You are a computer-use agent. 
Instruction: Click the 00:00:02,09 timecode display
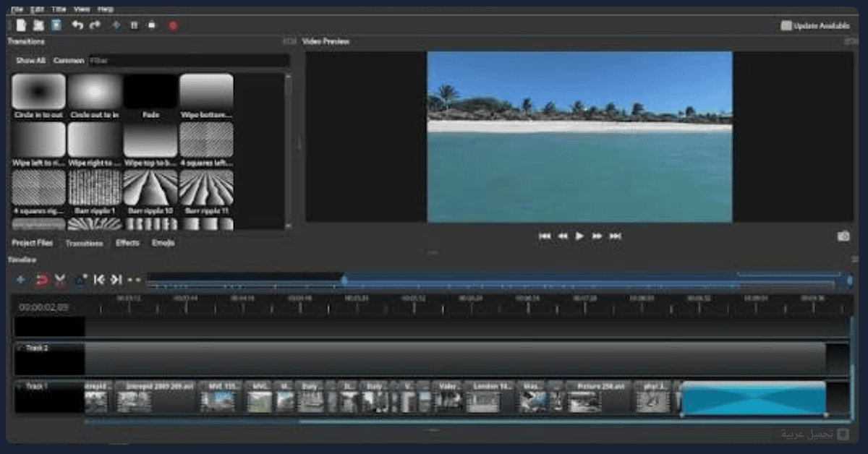[x=44, y=307]
